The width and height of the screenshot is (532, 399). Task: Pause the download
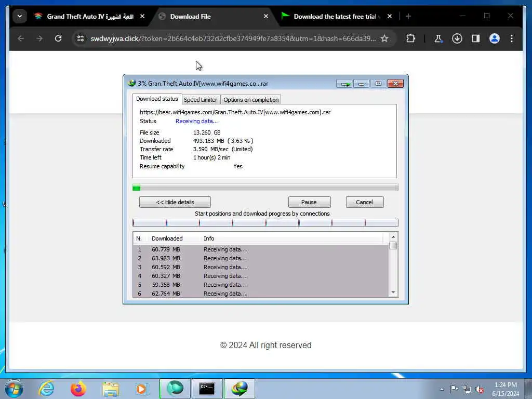tap(310, 202)
